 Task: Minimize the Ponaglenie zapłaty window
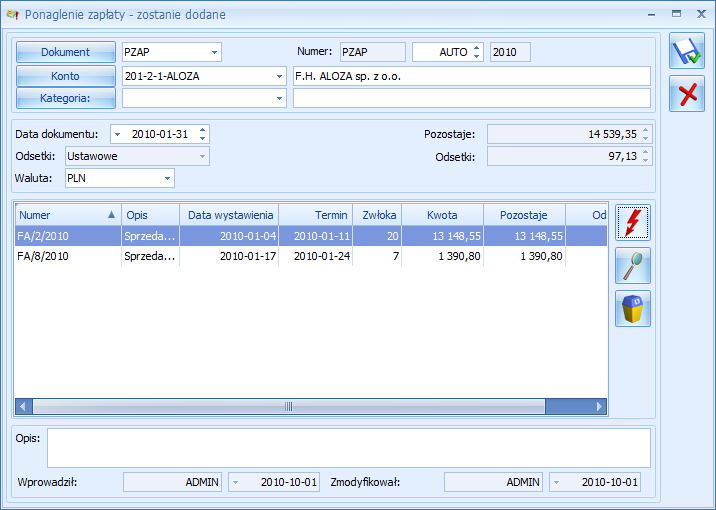(x=652, y=15)
